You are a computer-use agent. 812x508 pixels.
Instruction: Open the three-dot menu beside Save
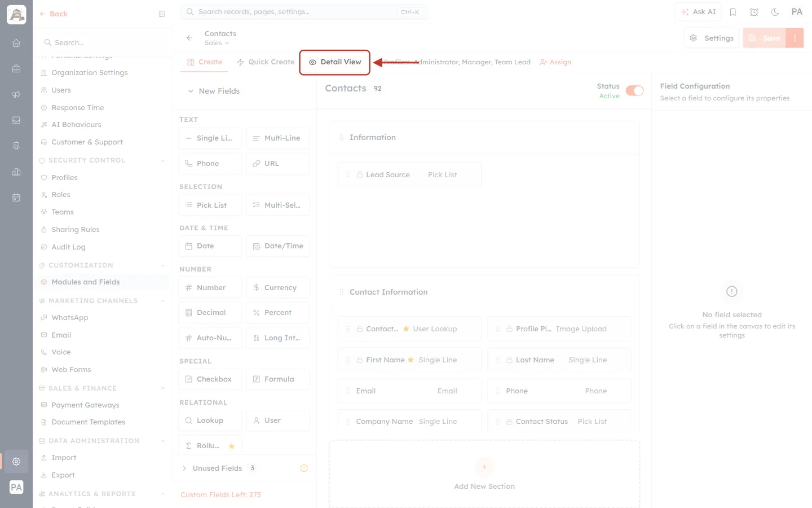795,38
